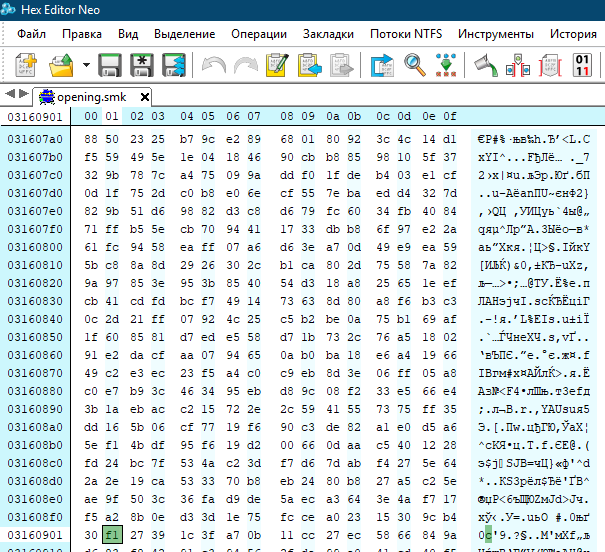
Task: Select row address 03160850
Action: tap(35, 337)
